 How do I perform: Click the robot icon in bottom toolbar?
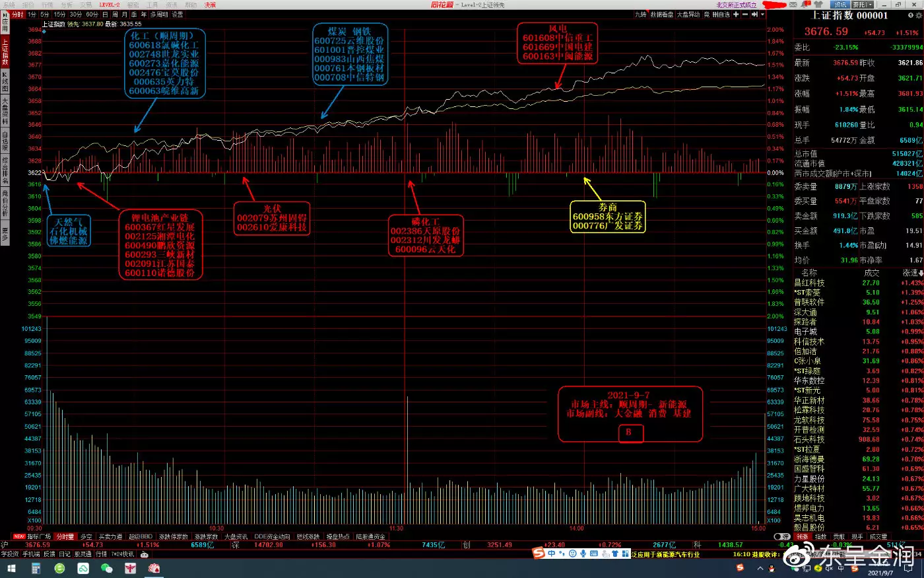(144, 554)
